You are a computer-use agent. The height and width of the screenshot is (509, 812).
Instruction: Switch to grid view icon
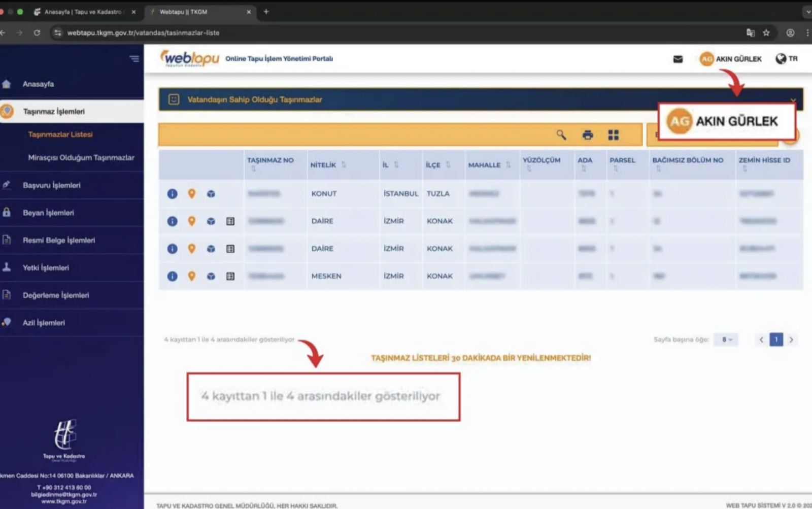[614, 135]
